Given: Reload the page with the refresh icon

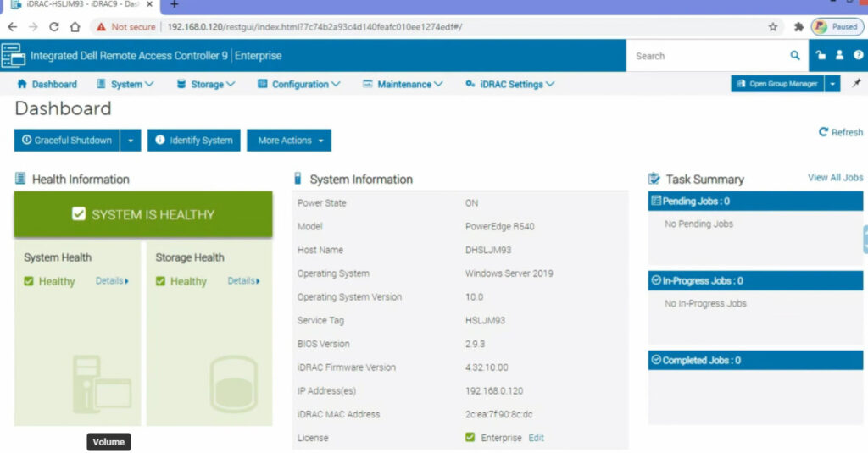Looking at the screenshot, I should click(53, 26).
